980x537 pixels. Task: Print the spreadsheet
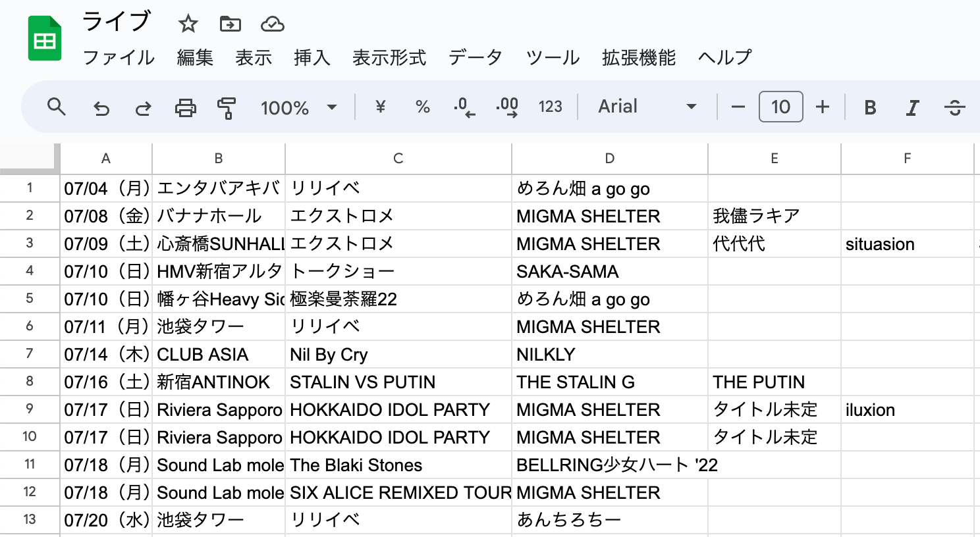pos(185,107)
